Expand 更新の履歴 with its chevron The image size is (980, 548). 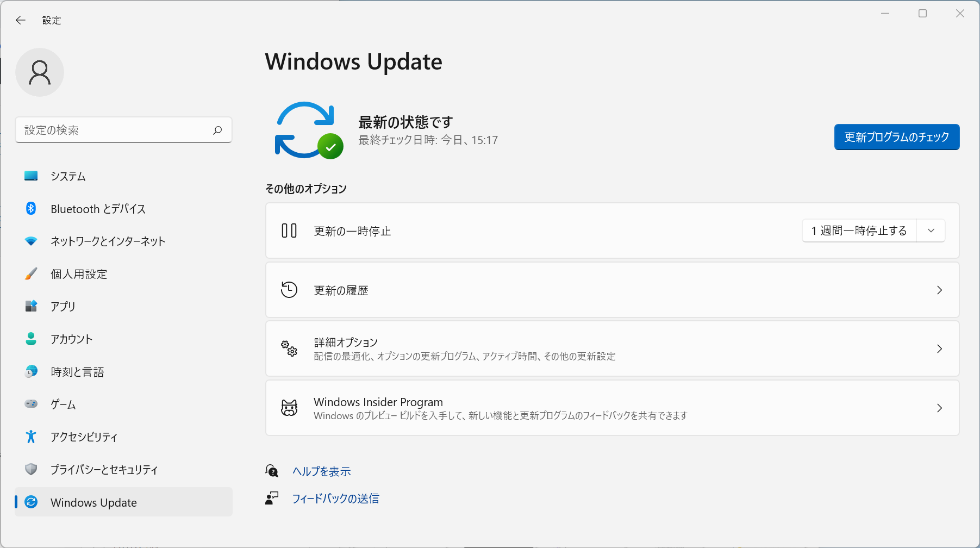pos(939,290)
